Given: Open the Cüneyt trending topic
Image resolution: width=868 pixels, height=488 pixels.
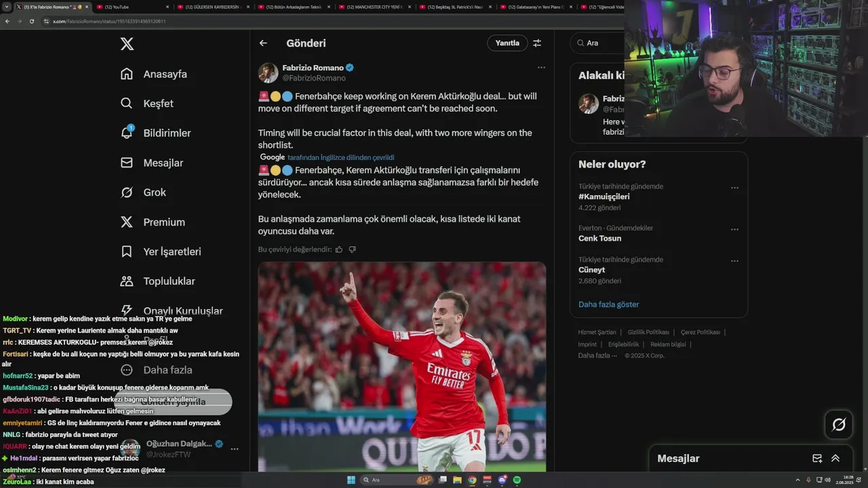Looking at the screenshot, I should [x=591, y=270].
